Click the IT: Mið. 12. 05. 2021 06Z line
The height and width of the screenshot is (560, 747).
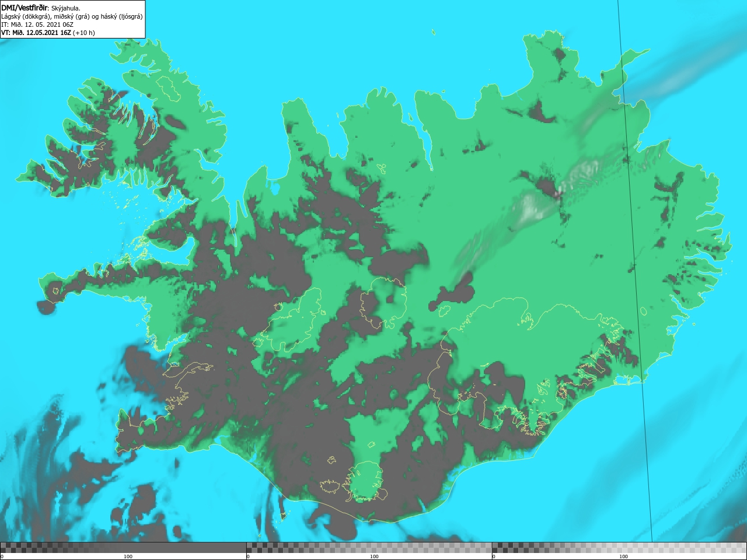[37, 24]
